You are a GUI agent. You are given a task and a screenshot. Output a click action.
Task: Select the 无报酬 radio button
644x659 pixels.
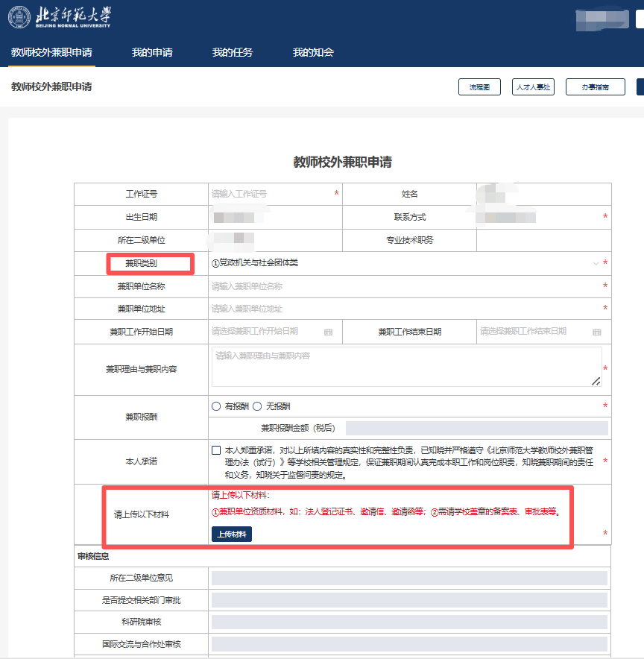tap(257, 406)
